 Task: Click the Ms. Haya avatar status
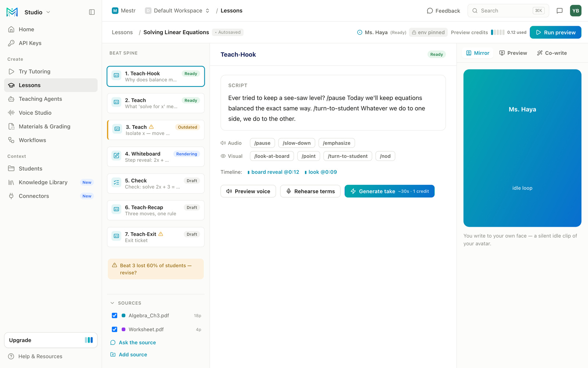coord(381,32)
